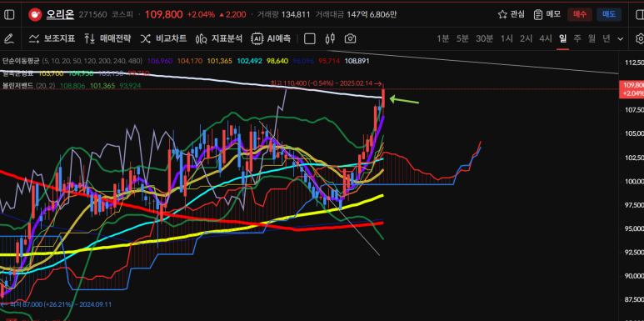The image size is (644, 321).
Task: Open 지표분석 indicator analysis
Action: [x=219, y=39]
